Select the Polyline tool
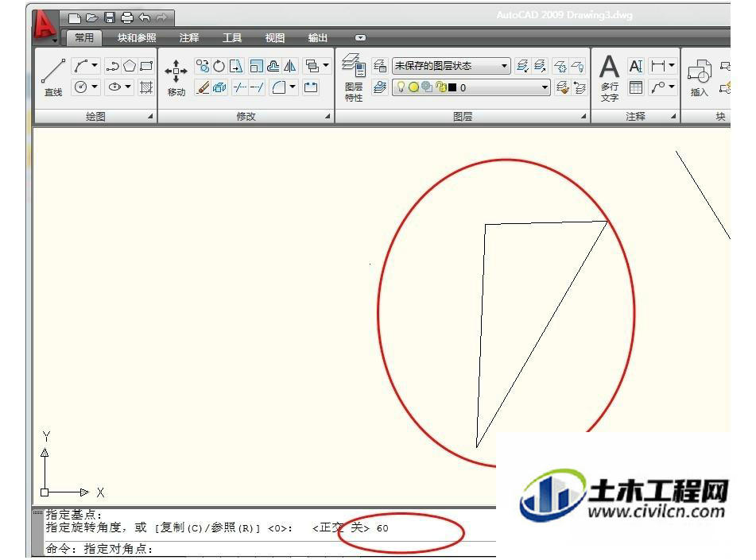Screen dimensions: 756x560 tap(112, 66)
